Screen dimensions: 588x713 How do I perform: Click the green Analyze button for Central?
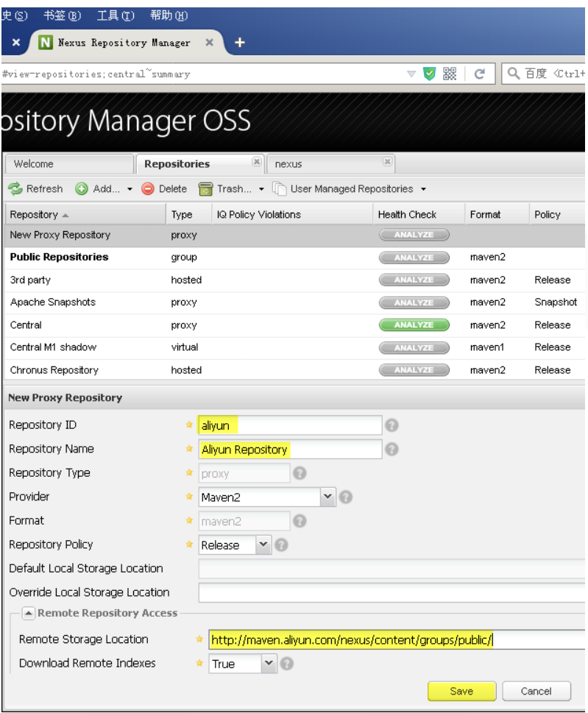tap(414, 324)
